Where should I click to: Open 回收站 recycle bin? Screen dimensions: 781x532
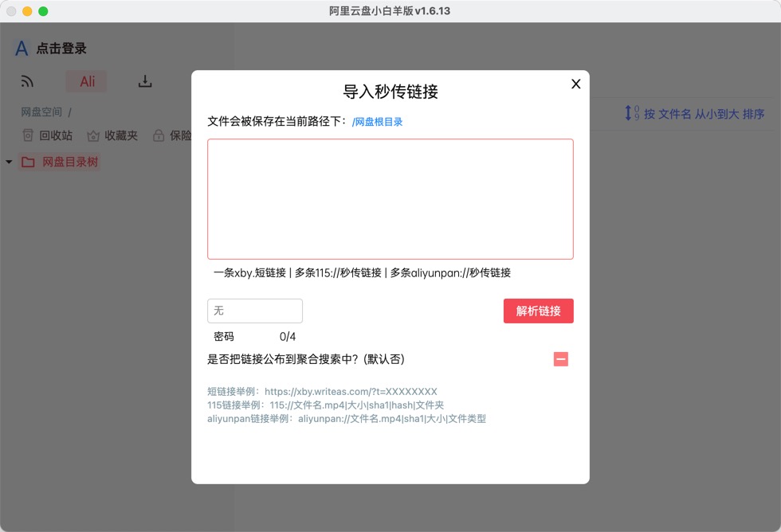tap(48, 135)
